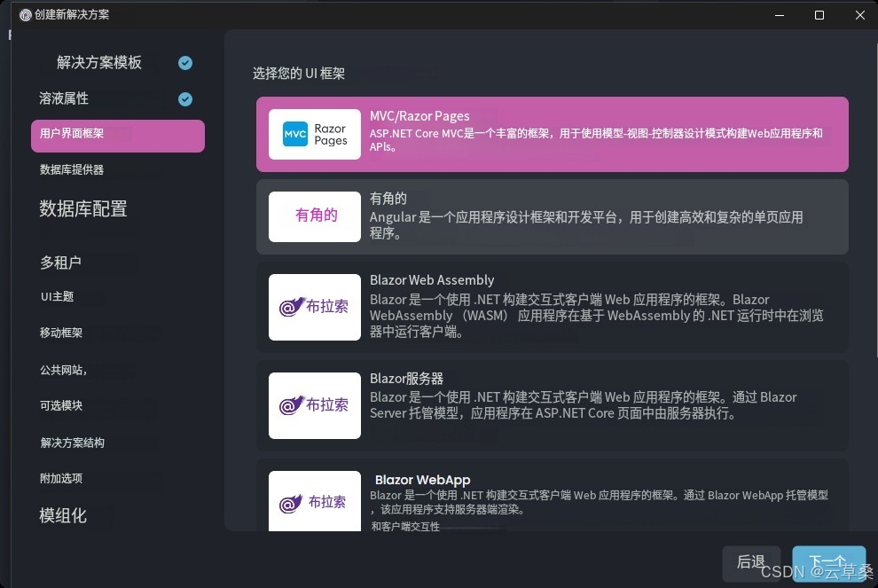Open the 移动框架 step

[x=61, y=333]
